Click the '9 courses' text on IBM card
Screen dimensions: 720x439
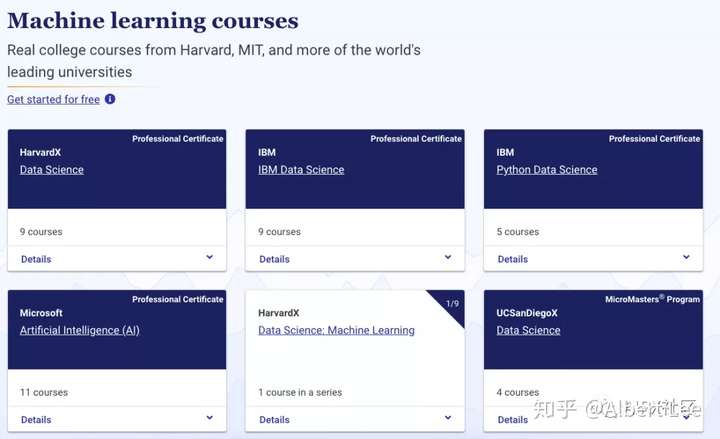coord(279,232)
